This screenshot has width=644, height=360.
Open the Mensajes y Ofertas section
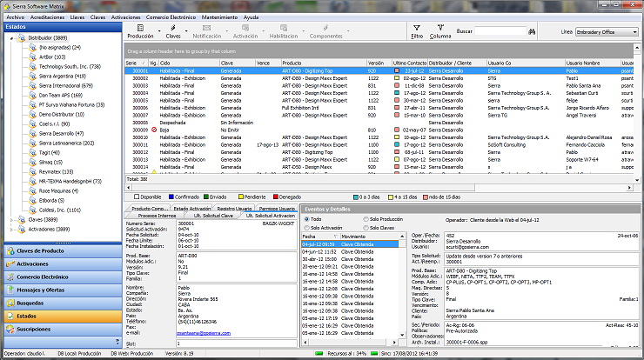pyautogui.click(x=63, y=290)
